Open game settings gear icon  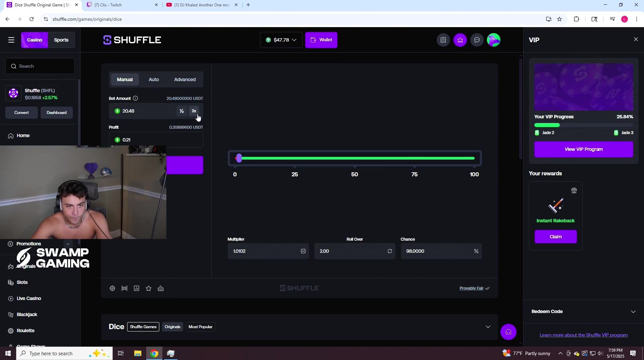click(x=112, y=288)
